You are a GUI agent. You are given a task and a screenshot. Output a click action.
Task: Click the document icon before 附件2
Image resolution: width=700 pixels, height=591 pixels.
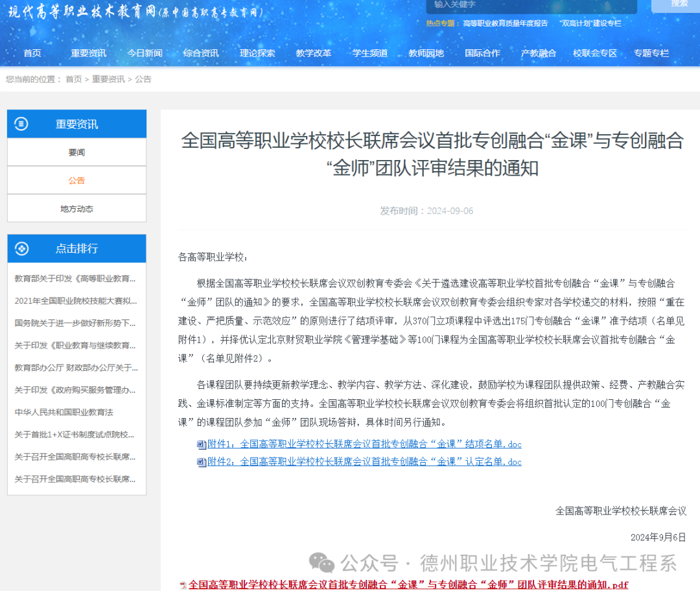201,461
